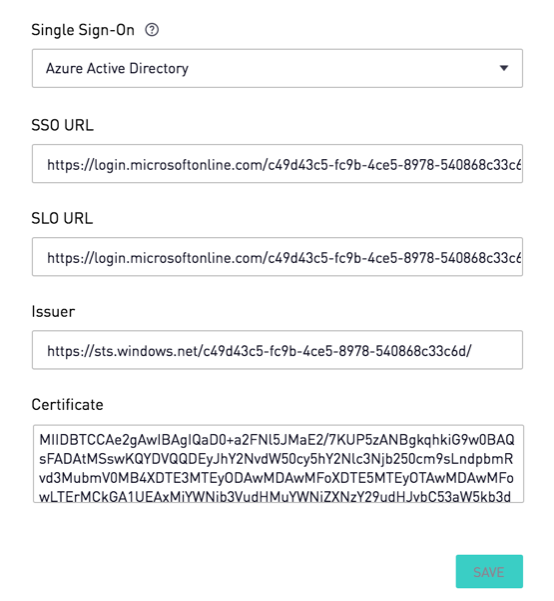
Task: Click the SSO URL label
Action: [62, 125]
